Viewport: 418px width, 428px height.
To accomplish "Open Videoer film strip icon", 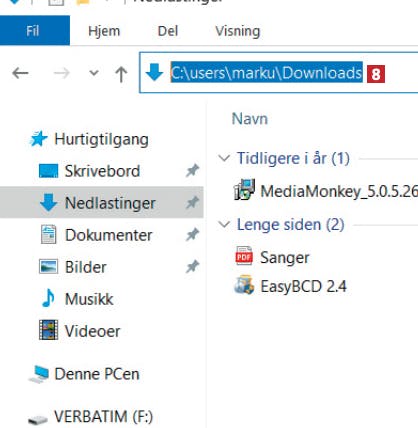I will (x=48, y=330).
